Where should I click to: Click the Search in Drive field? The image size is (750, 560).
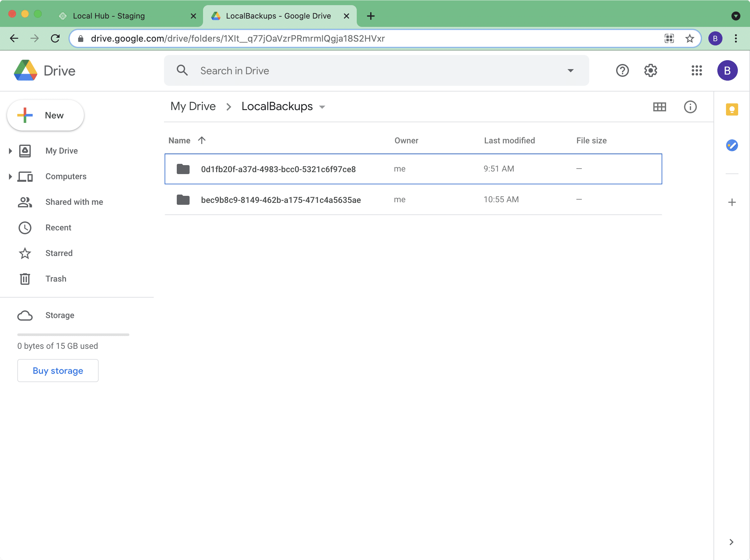376,70
